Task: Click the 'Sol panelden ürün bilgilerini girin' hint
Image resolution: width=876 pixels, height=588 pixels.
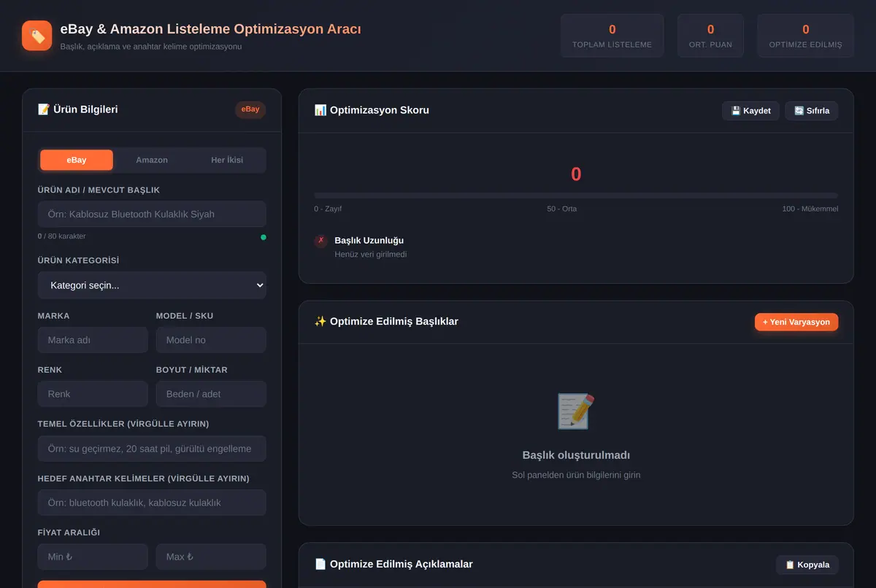Action: (x=576, y=475)
